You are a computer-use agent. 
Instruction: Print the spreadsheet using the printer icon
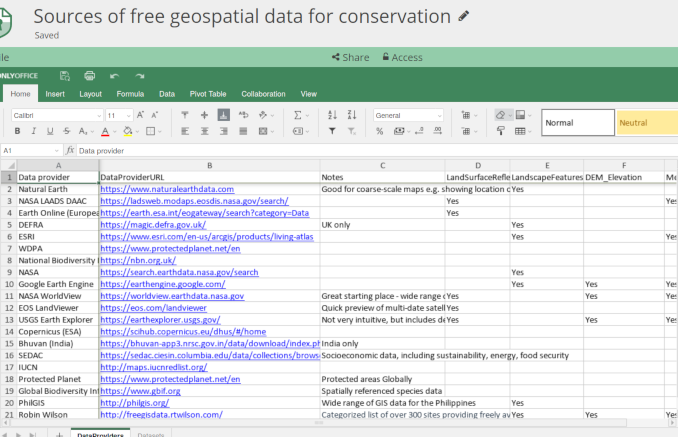tap(90, 76)
